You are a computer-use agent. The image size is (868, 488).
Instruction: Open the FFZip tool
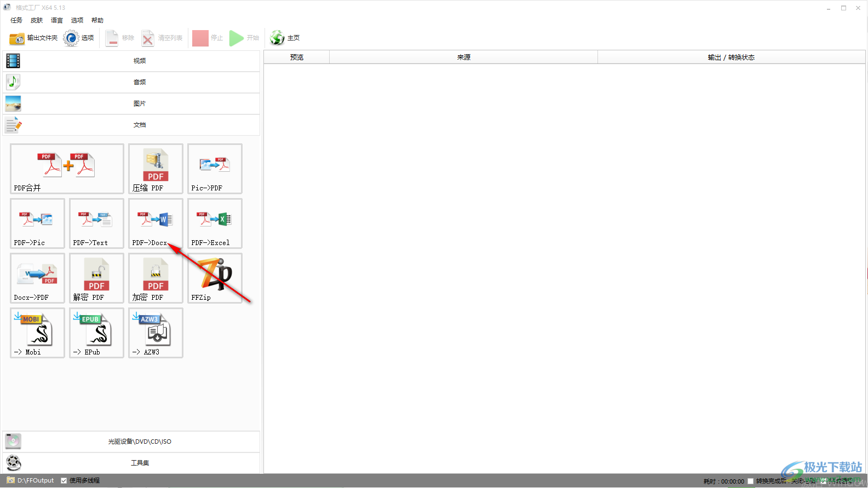click(x=215, y=278)
